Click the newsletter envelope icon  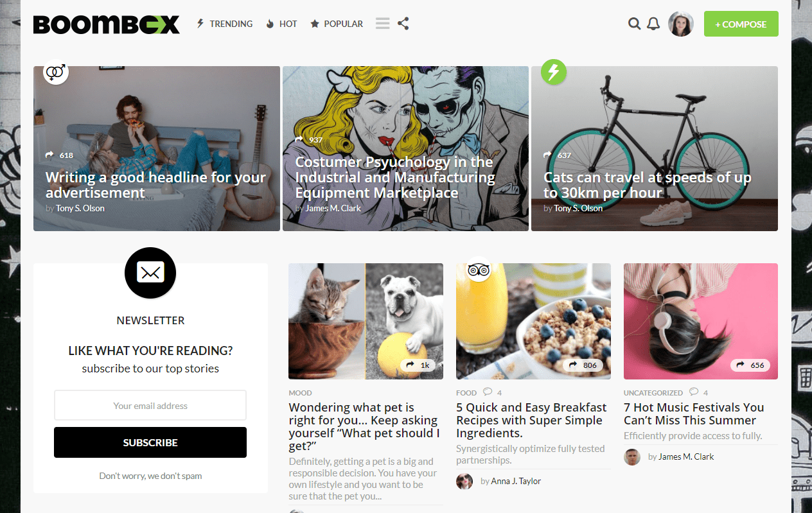point(150,273)
